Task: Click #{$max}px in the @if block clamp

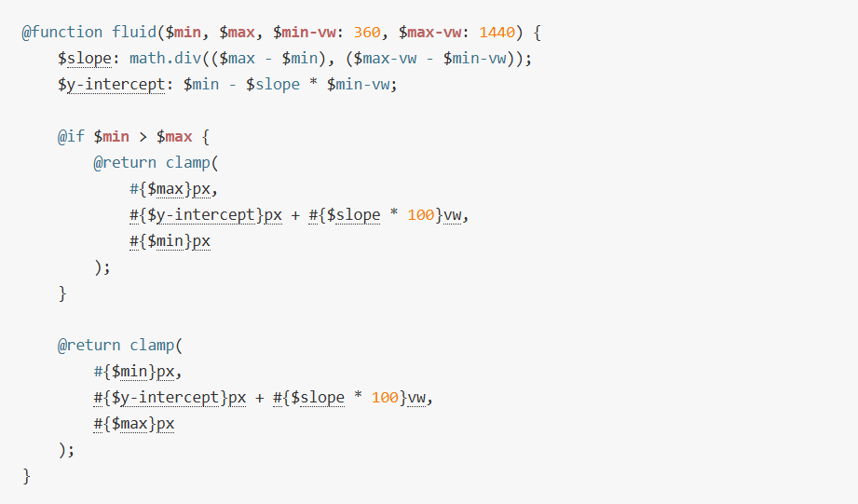Action: [x=174, y=189]
